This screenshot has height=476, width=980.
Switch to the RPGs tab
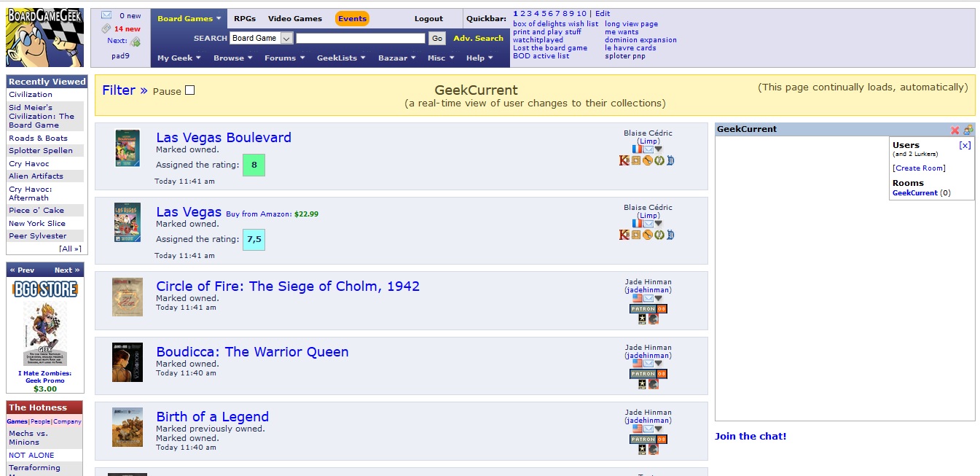point(245,18)
